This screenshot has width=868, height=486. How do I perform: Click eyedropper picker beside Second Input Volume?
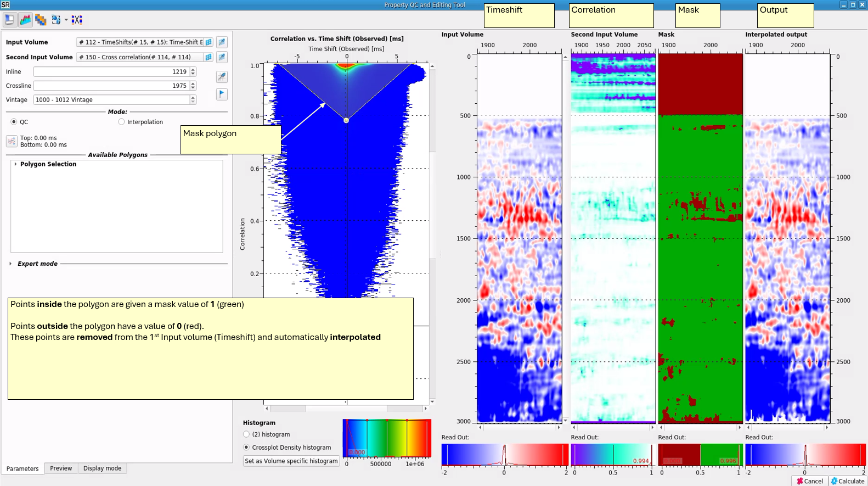(x=222, y=57)
